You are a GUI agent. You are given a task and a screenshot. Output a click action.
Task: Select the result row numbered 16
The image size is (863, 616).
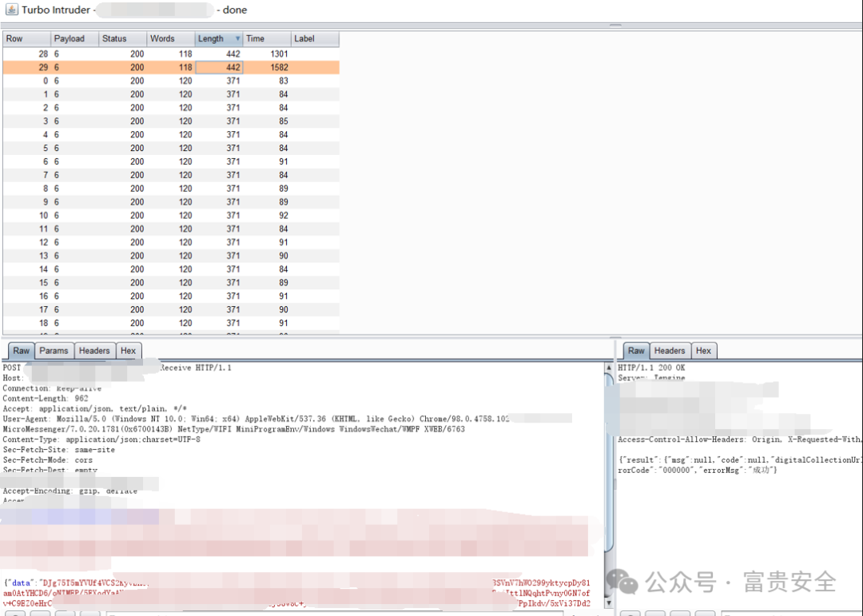171,296
